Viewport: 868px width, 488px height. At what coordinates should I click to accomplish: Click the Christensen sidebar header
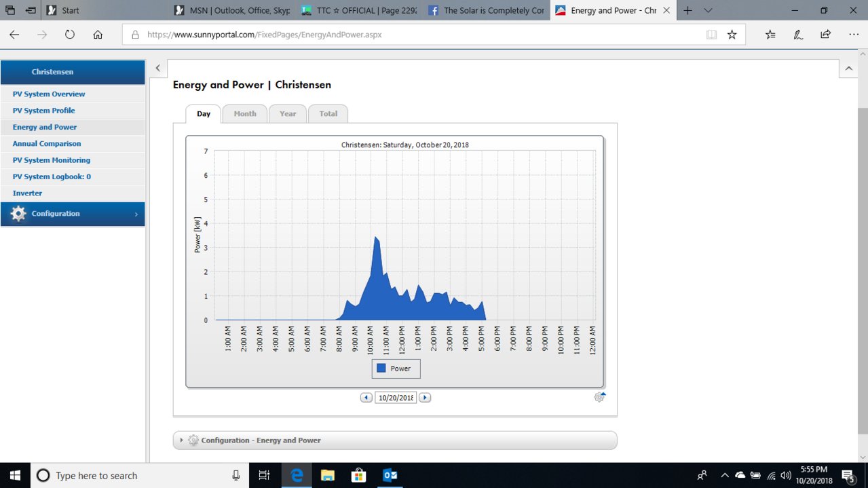[x=73, y=72]
